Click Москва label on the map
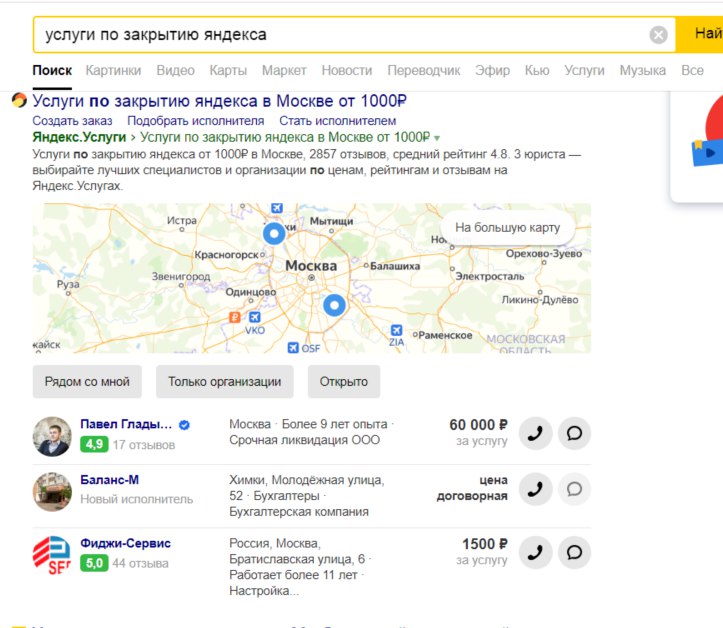This screenshot has height=628, width=723. pos(311,266)
